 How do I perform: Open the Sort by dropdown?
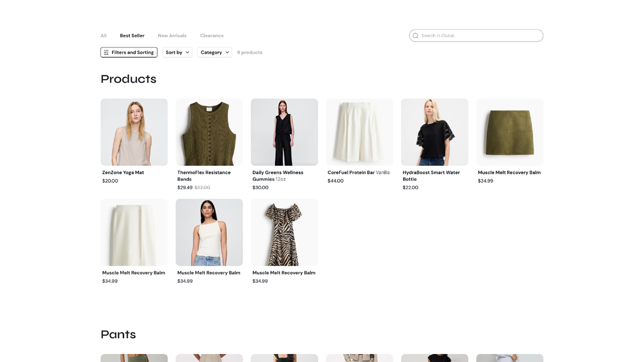pyautogui.click(x=177, y=52)
